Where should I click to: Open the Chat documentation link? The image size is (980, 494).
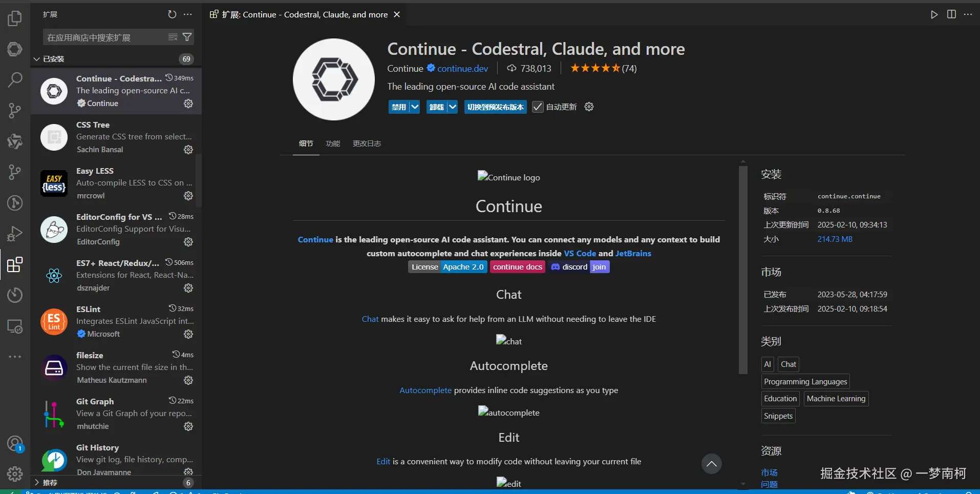tap(370, 319)
